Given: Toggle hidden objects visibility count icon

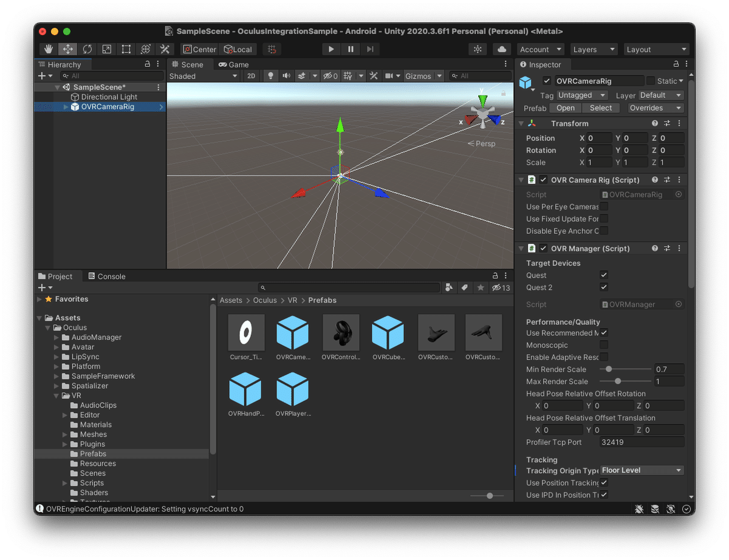Looking at the screenshot, I should coord(330,76).
